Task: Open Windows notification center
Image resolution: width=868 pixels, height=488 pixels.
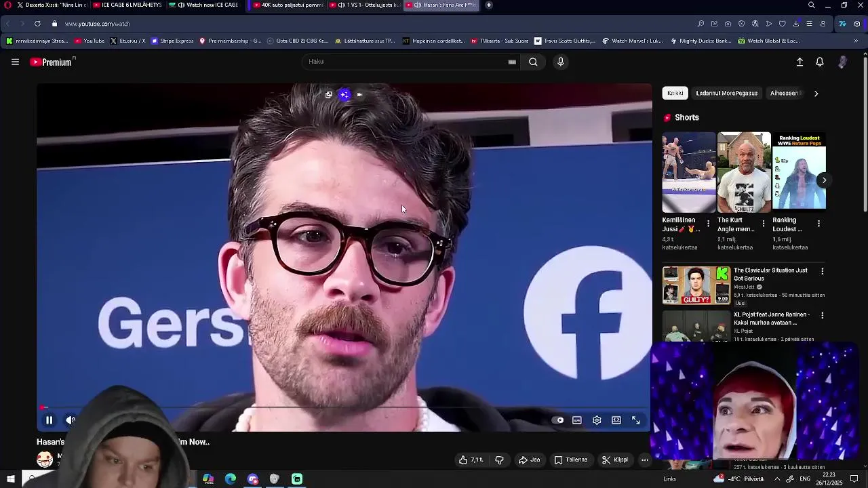Action: pyautogui.click(x=854, y=479)
